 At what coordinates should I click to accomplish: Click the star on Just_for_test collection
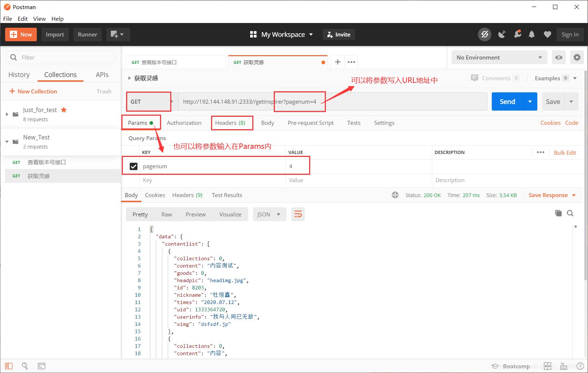coord(64,110)
